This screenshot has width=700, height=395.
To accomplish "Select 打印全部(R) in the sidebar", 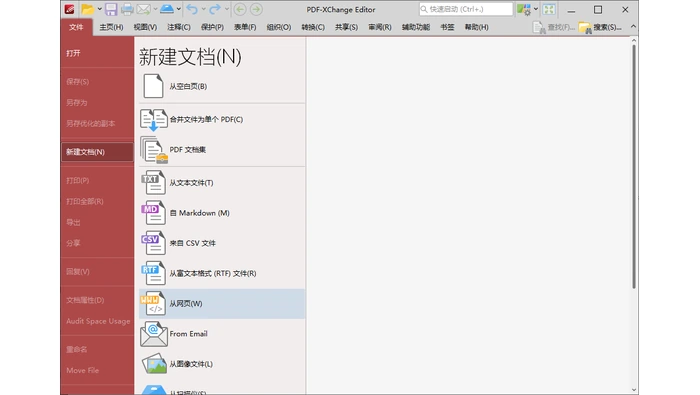I will pos(97,201).
